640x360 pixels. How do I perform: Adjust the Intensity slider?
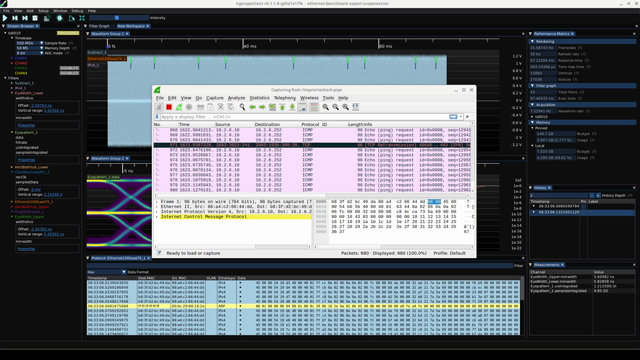click(119, 18)
